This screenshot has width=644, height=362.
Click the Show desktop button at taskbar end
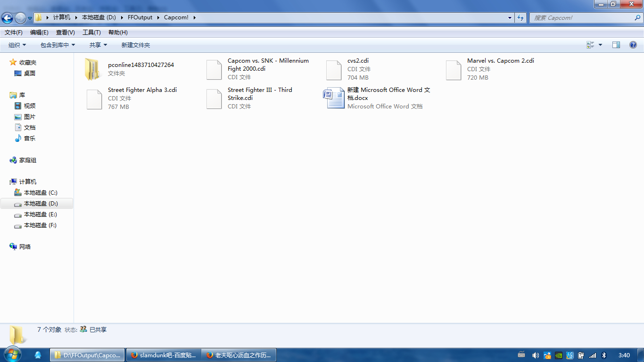point(641,355)
